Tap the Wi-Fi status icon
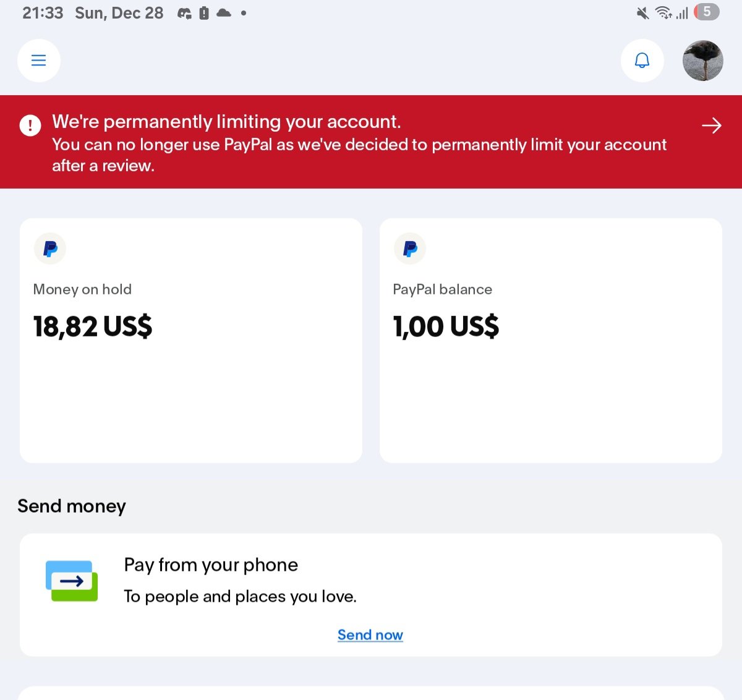This screenshot has width=742, height=700. pyautogui.click(x=663, y=12)
